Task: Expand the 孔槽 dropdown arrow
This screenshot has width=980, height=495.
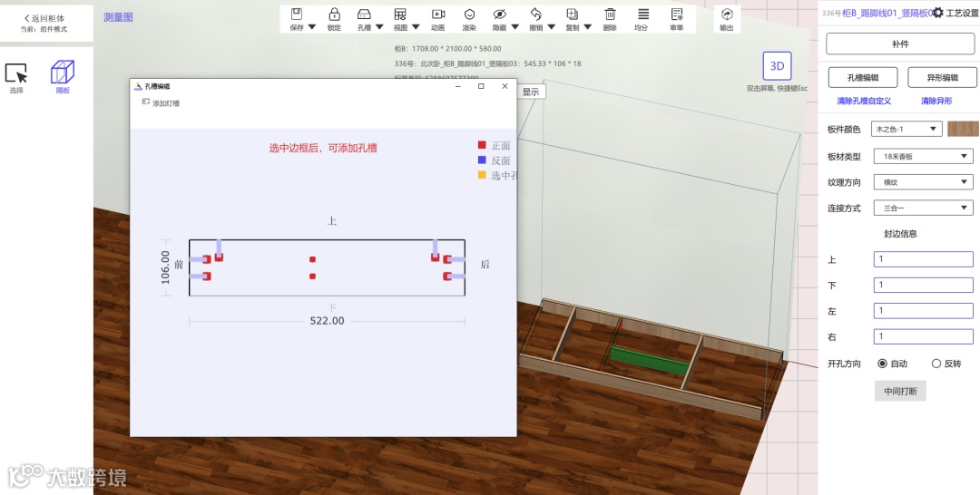Action: coord(379,27)
